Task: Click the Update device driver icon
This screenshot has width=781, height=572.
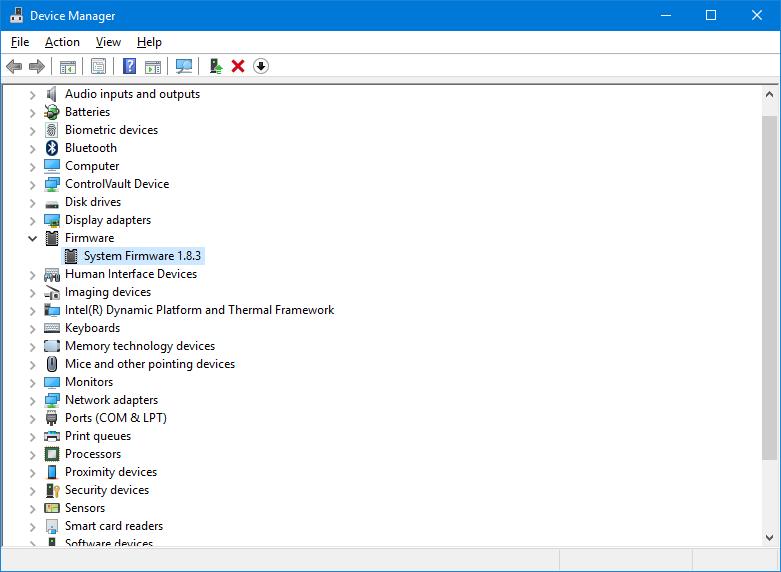Action: [216, 66]
